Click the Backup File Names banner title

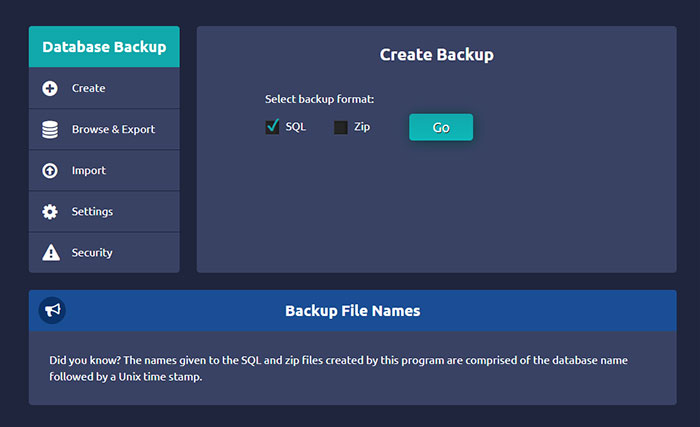pos(352,311)
